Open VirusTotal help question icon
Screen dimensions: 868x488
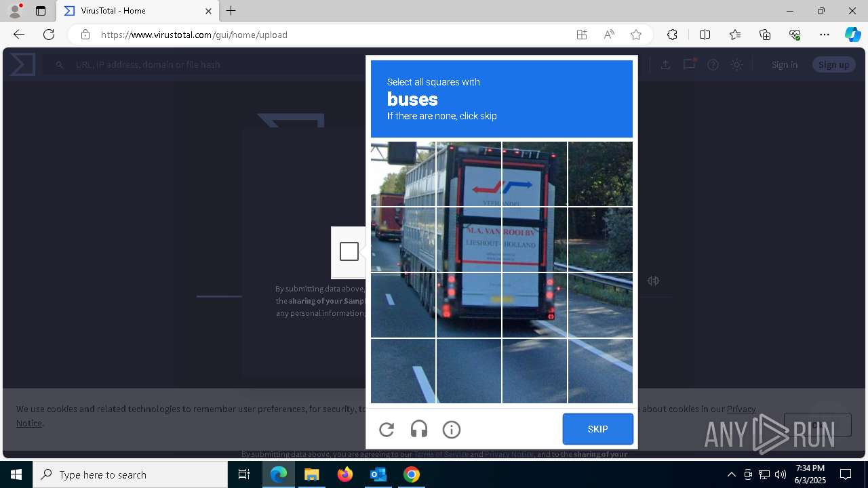pyautogui.click(x=713, y=64)
